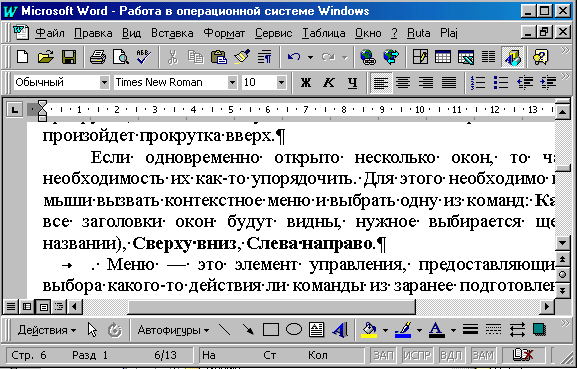
Task: Copy the selection with the copy icon
Action: (x=195, y=57)
